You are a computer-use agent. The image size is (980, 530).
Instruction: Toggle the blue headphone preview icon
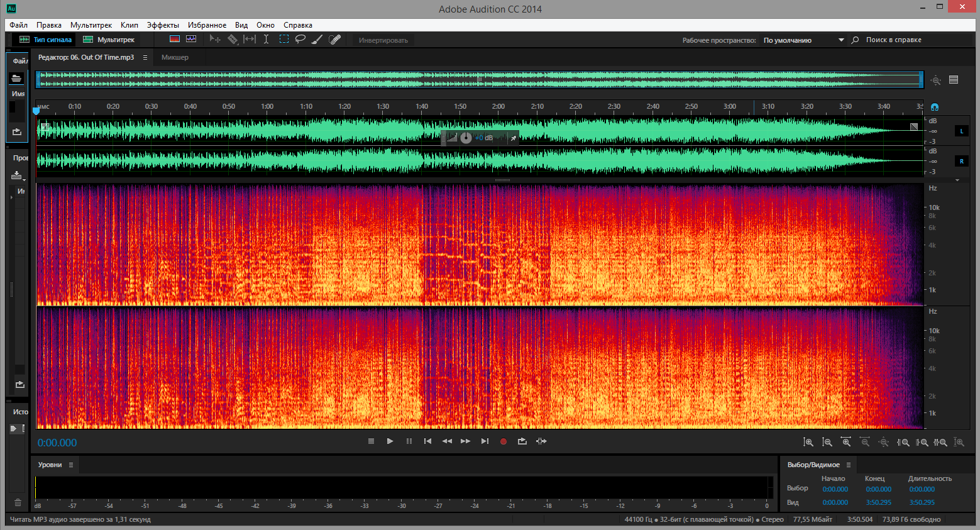click(935, 107)
